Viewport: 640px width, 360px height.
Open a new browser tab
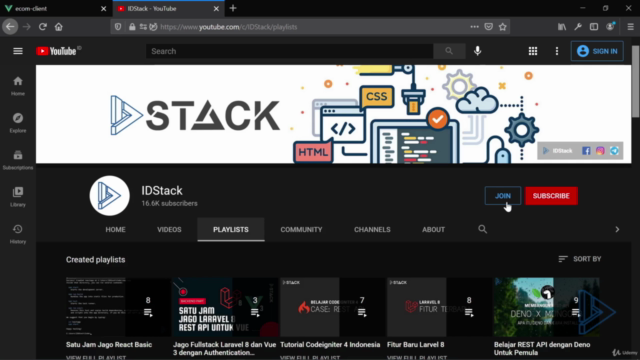pos(233,8)
